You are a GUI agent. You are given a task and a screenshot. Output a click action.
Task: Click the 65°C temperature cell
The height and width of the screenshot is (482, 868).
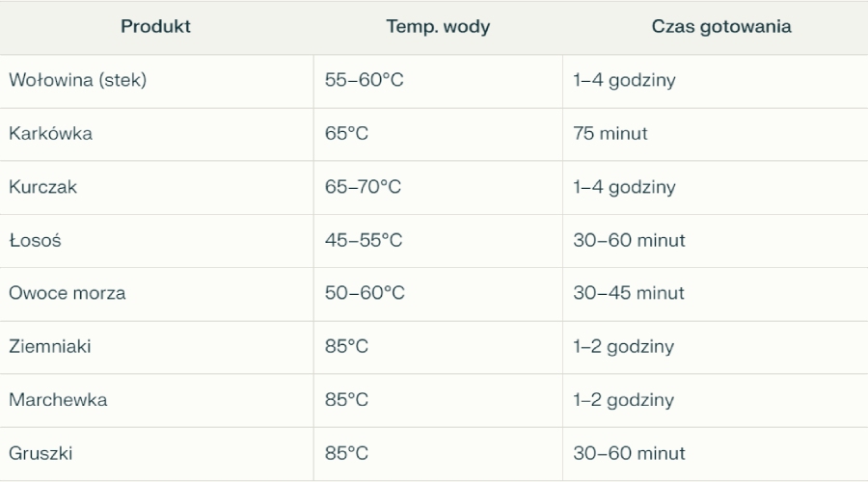click(x=347, y=134)
